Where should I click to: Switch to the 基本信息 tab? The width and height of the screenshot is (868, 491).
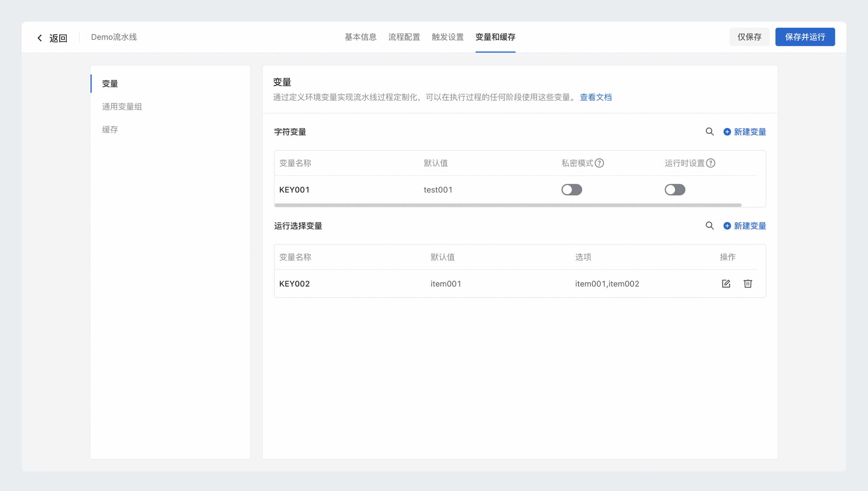click(x=360, y=37)
